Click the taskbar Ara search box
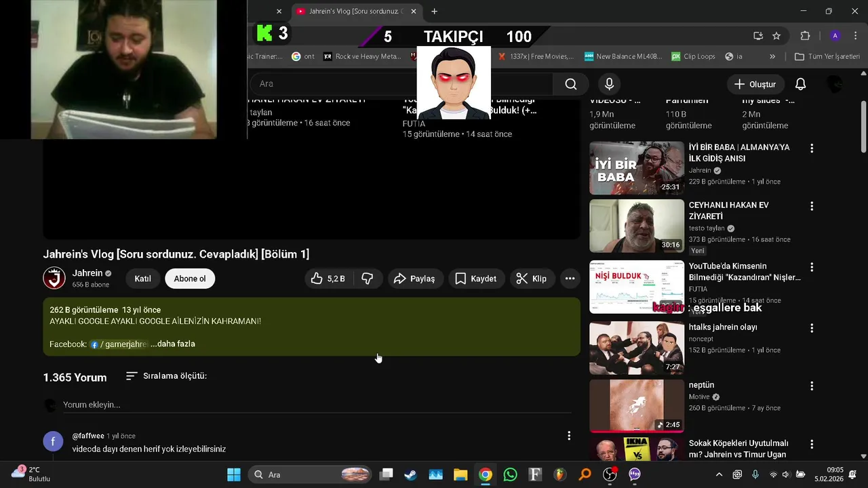Image resolution: width=868 pixels, height=488 pixels. click(310, 474)
